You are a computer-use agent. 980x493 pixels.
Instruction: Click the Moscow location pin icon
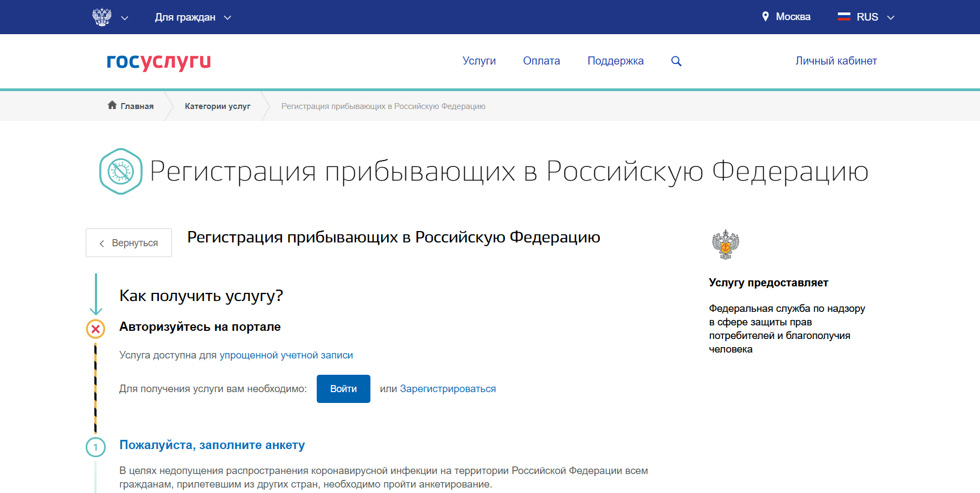click(765, 17)
